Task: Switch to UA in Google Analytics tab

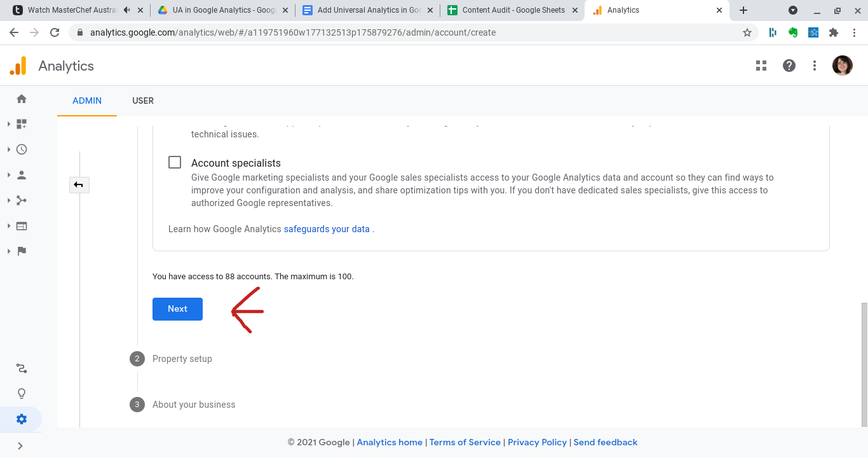Action: pos(223,10)
